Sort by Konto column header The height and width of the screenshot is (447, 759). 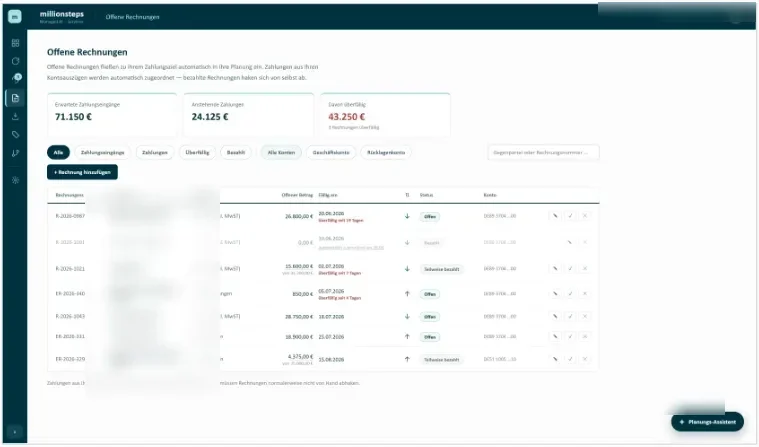(x=490, y=195)
